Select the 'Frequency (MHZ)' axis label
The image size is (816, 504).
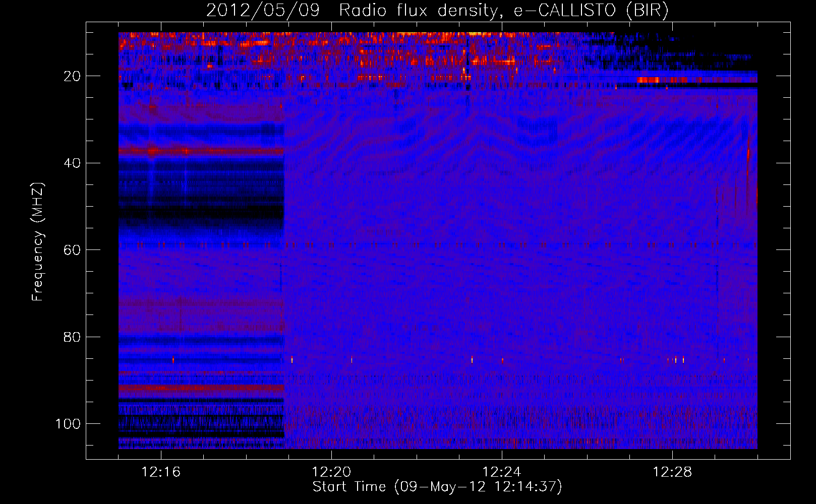[x=38, y=242]
